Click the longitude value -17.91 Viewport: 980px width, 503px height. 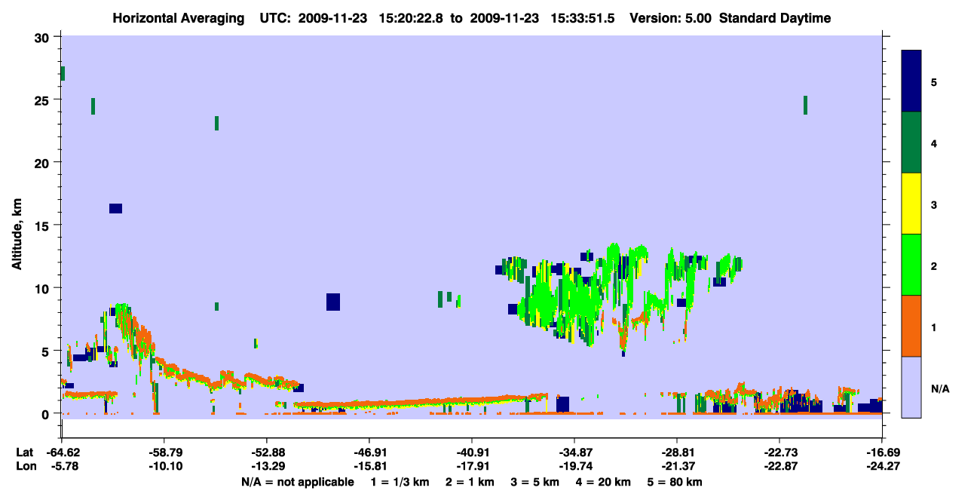[x=472, y=466]
